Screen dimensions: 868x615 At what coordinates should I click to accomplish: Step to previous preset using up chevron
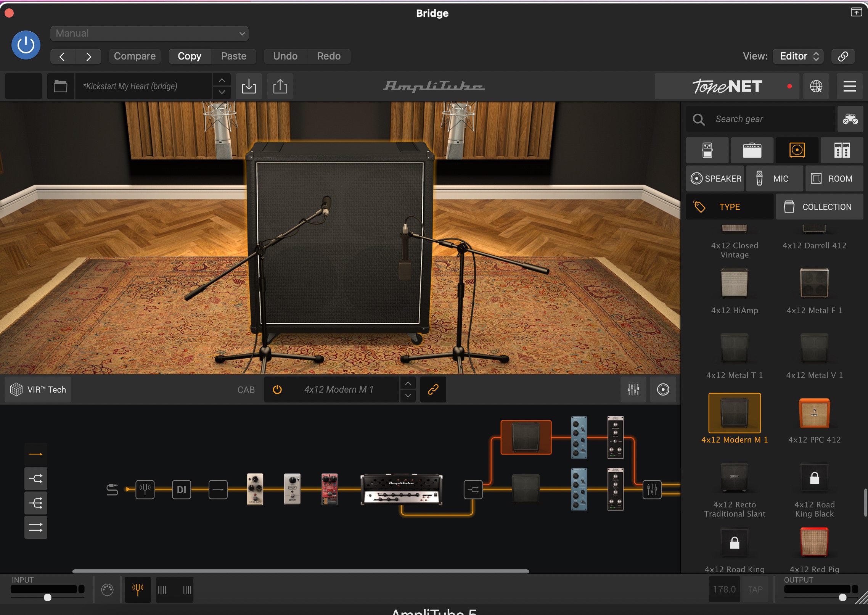pos(222,80)
